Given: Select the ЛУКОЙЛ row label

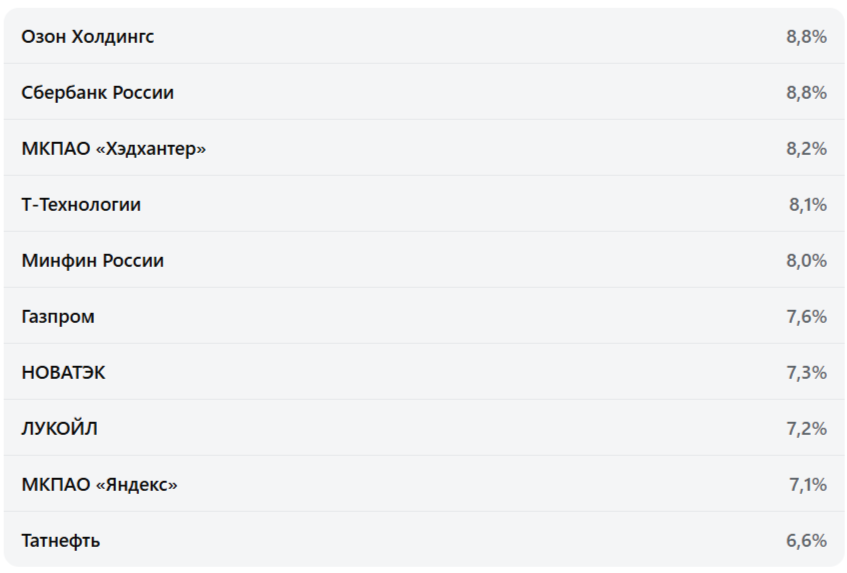Looking at the screenshot, I should click(x=60, y=429).
